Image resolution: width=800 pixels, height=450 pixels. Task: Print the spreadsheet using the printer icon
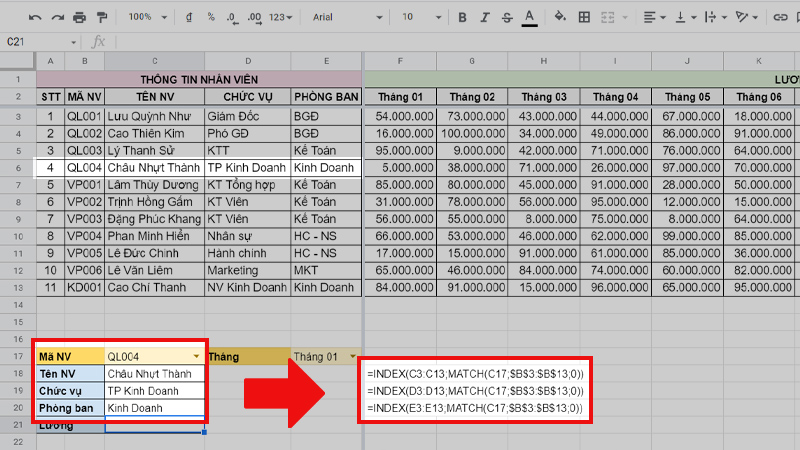click(80, 17)
